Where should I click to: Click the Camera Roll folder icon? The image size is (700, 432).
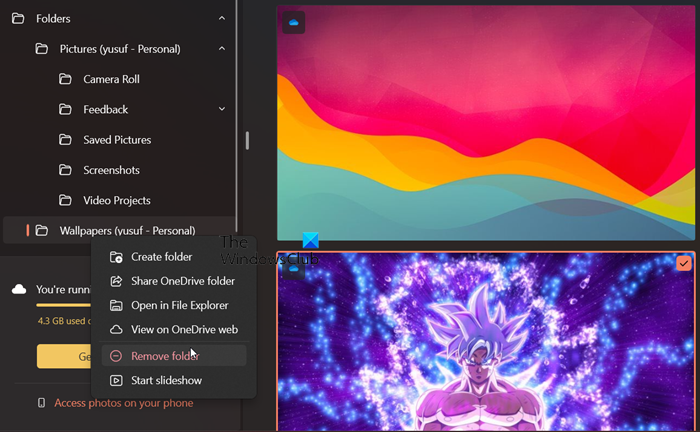point(65,79)
